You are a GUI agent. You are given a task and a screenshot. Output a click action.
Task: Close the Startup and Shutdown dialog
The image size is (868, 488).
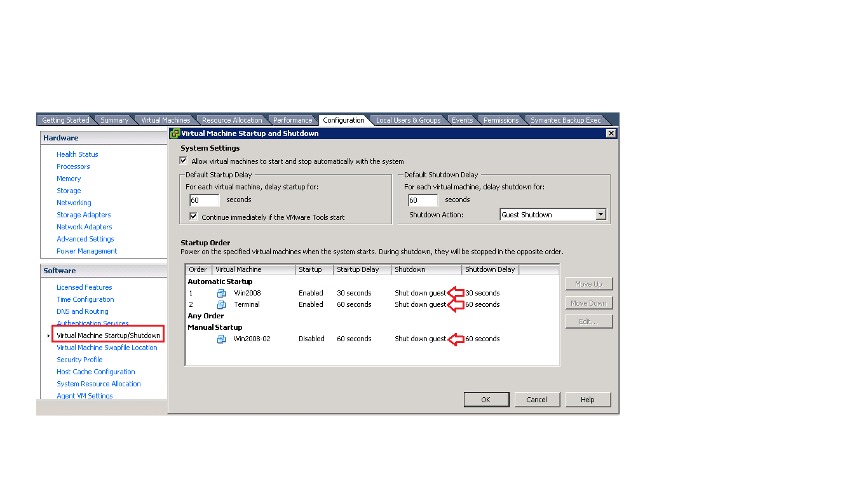611,133
